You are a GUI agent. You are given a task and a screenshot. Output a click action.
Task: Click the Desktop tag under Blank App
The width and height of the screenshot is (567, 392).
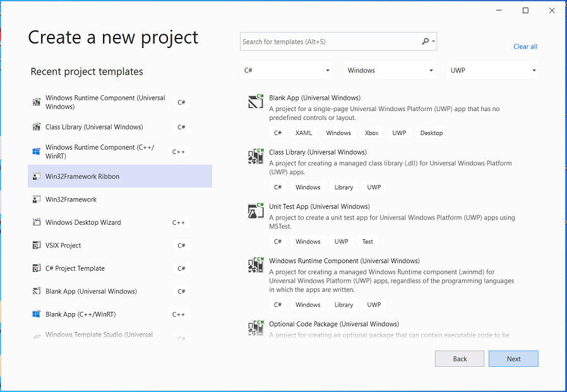[431, 133]
